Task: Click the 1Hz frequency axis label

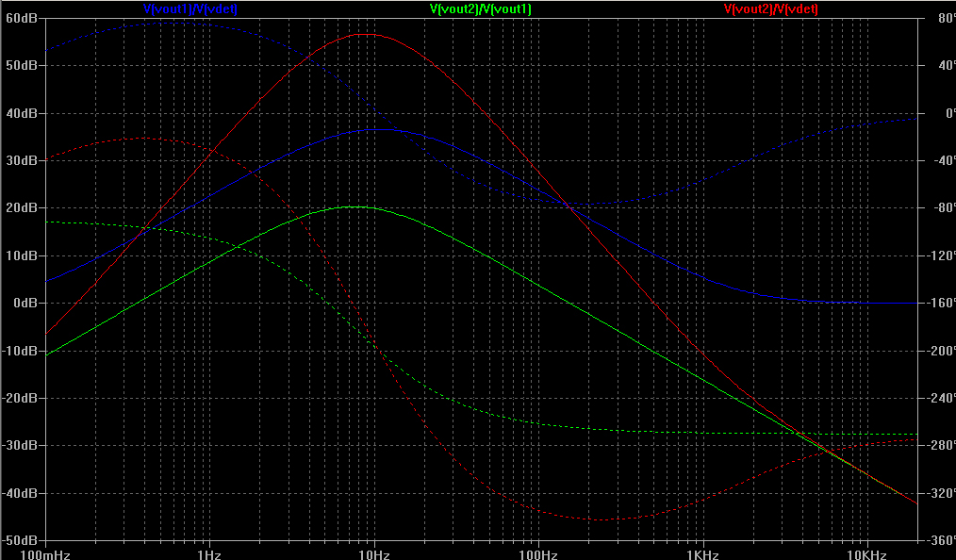Action: coord(209,554)
